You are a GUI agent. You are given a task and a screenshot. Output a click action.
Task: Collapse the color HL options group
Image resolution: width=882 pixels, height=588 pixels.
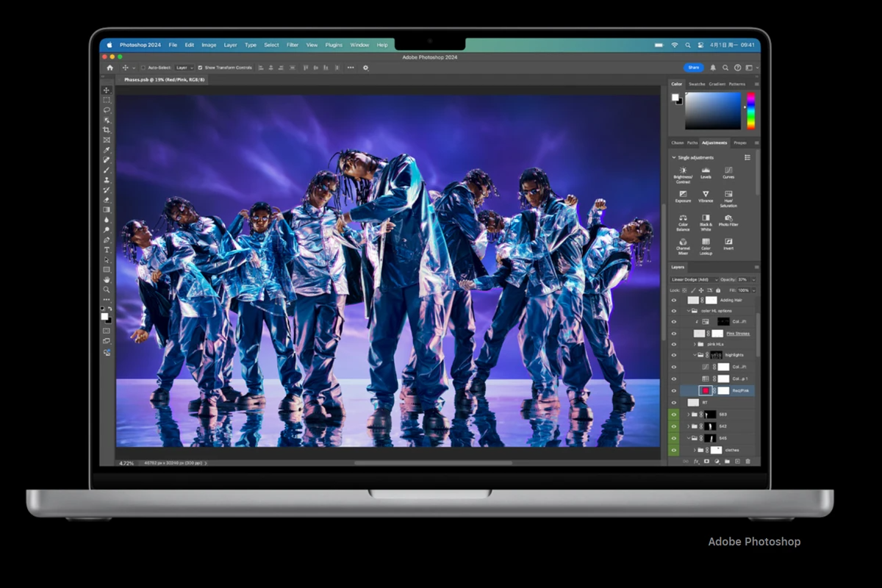coord(688,311)
